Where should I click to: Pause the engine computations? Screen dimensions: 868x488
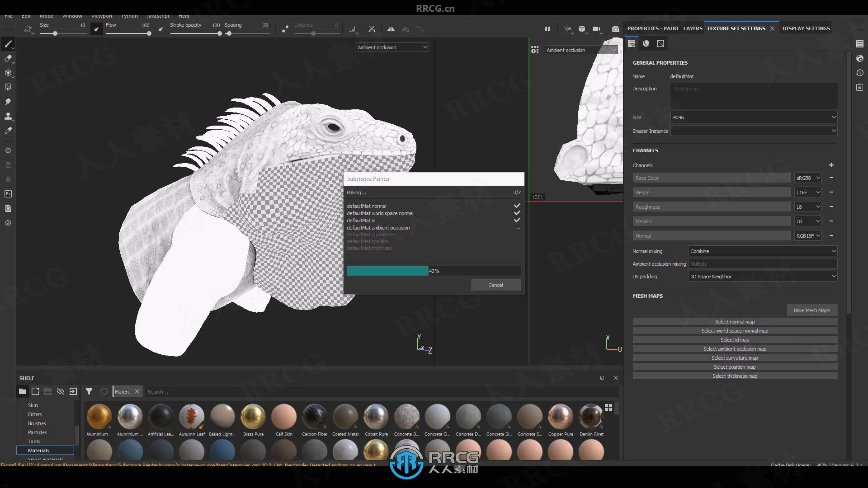click(547, 29)
